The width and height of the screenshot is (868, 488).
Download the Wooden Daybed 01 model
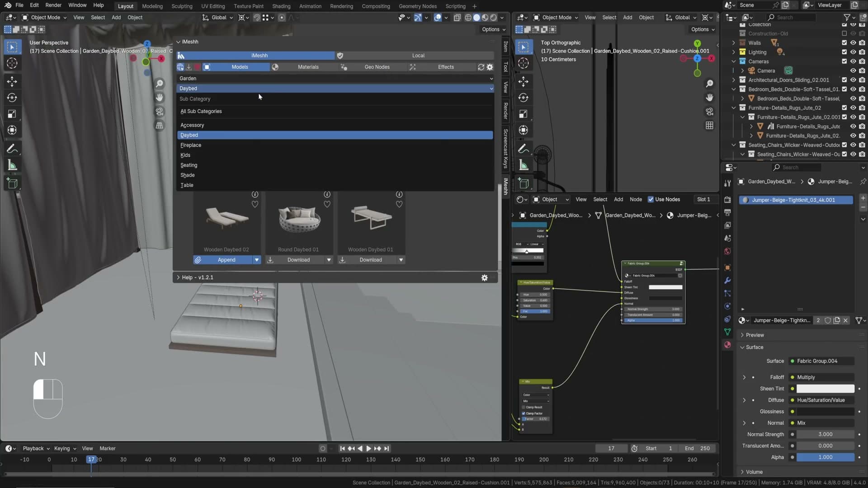[x=367, y=260]
